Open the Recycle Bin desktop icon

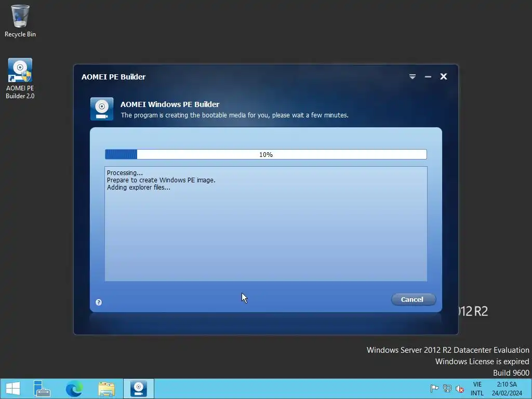(20, 21)
